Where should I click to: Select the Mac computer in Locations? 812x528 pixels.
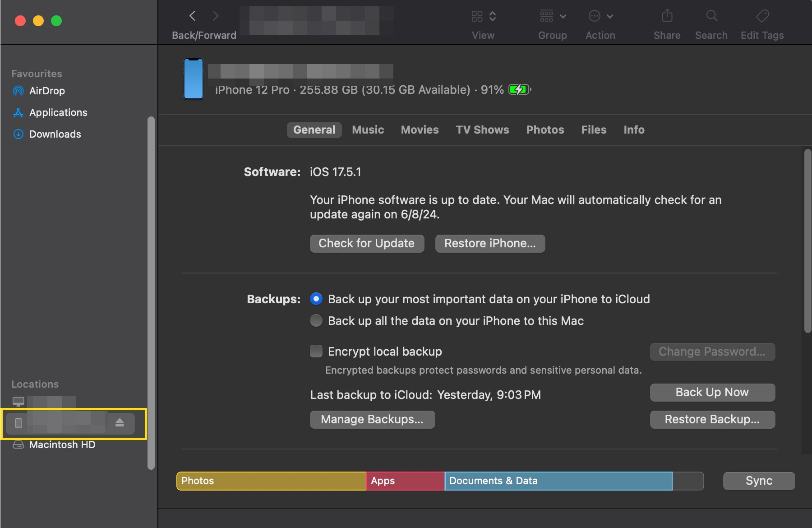point(44,401)
